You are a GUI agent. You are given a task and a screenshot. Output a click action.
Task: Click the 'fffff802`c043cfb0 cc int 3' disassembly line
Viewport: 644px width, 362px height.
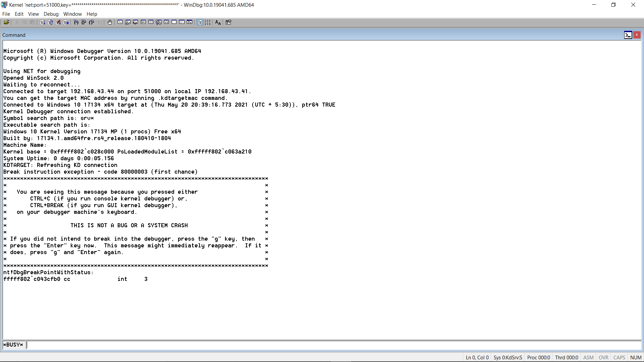tap(75, 279)
